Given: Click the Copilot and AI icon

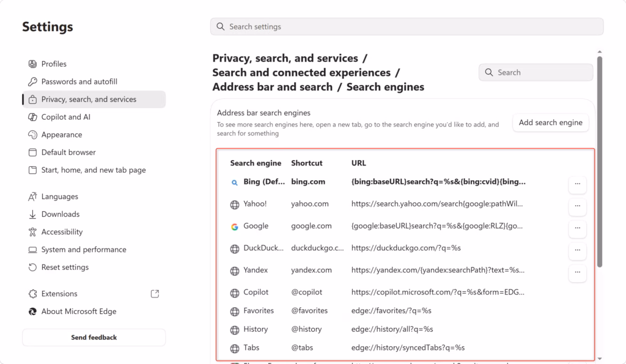Looking at the screenshot, I should (32, 117).
